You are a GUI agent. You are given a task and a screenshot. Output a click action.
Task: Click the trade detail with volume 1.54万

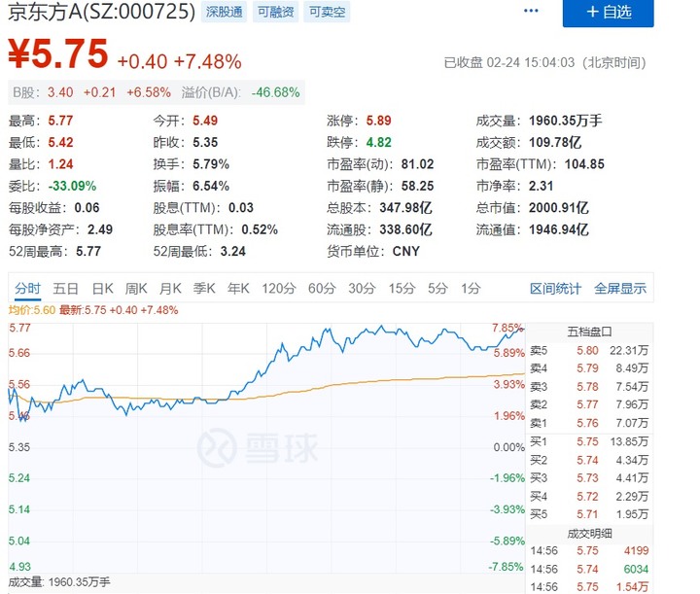[589, 587]
